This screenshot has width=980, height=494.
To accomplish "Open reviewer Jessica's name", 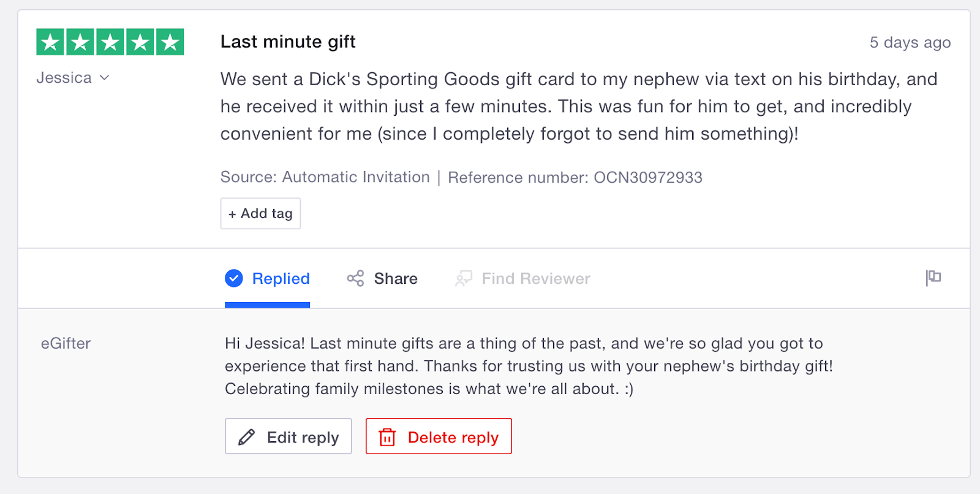I will [64, 78].
